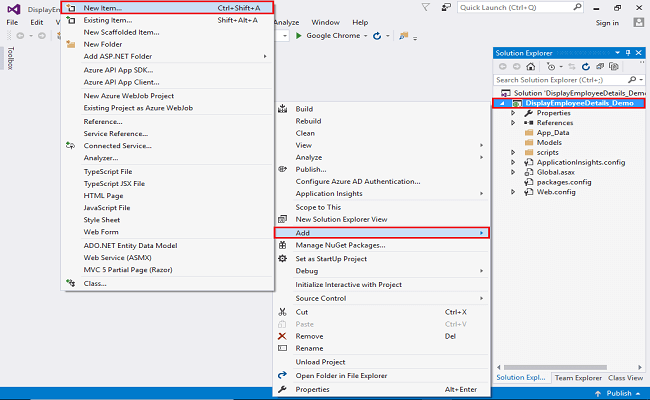Screen dimensions: 650x400
Task: Choose MVC 5 Partial Page (Razor)
Action: click(x=128, y=270)
